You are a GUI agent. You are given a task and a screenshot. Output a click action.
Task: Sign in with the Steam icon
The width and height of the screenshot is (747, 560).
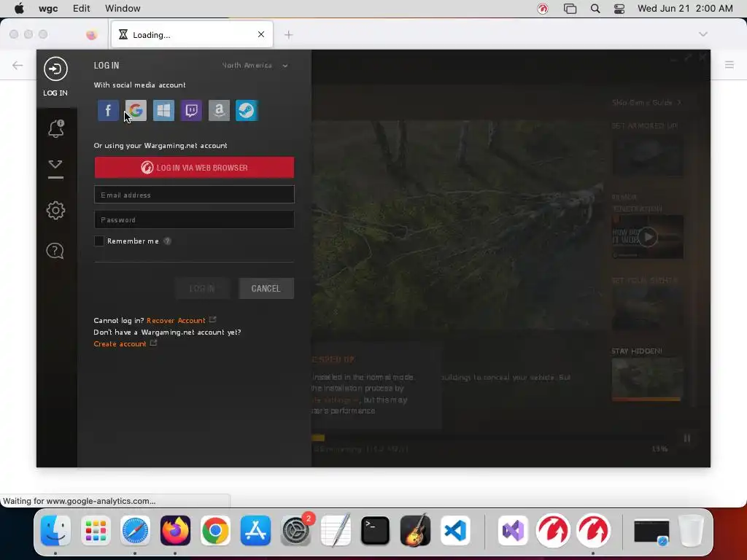point(247,111)
